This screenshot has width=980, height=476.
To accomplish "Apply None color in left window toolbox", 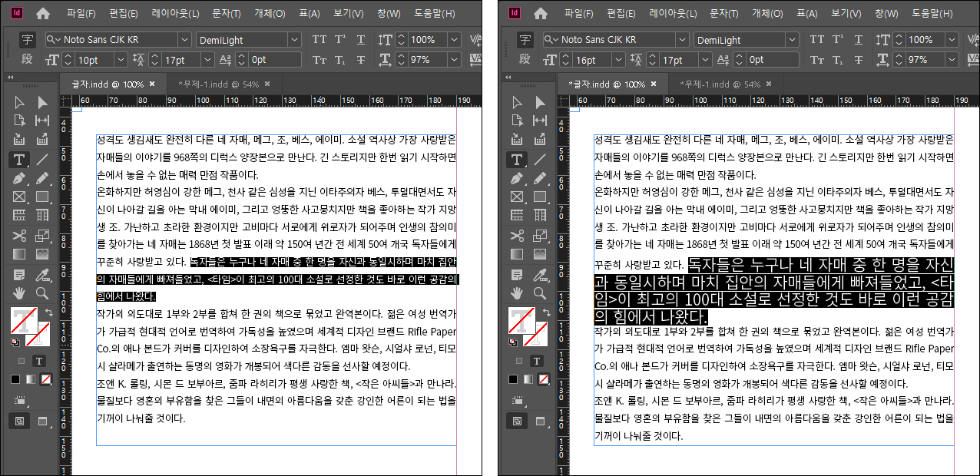I will pos(46,379).
